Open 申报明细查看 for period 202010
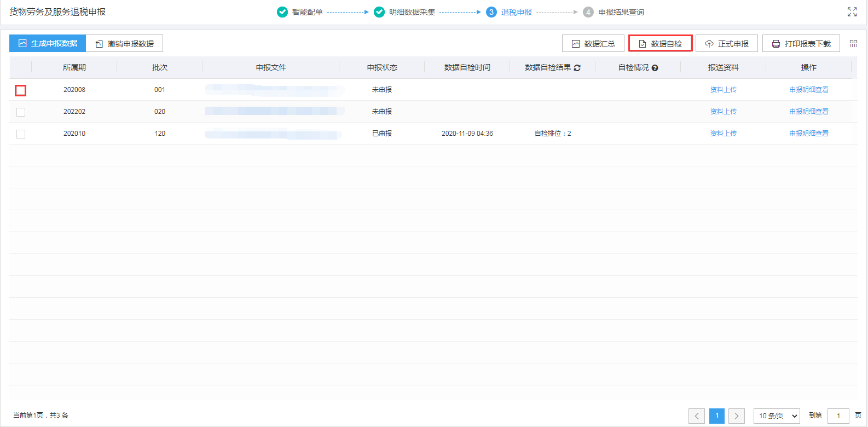The height and width of the screenshot is (427, 868). click(809, 134)
